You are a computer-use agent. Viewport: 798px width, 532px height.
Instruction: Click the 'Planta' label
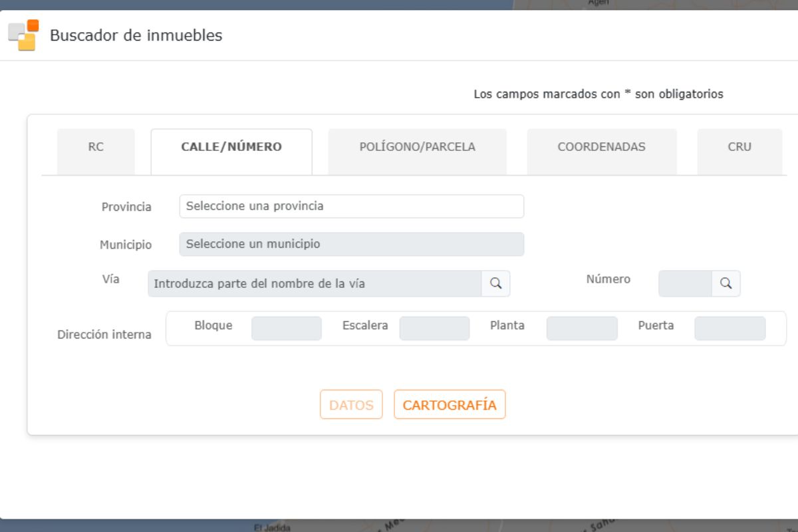click(x=507, y=325)
